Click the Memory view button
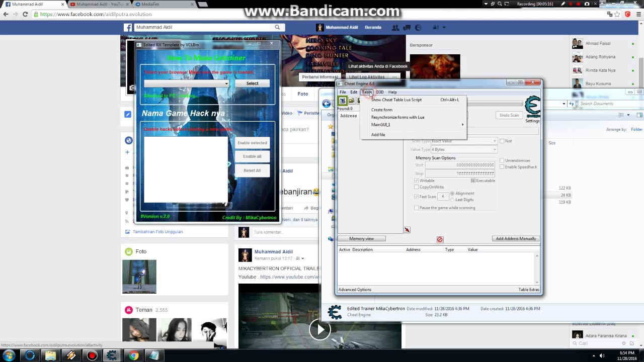 (361, 239)
